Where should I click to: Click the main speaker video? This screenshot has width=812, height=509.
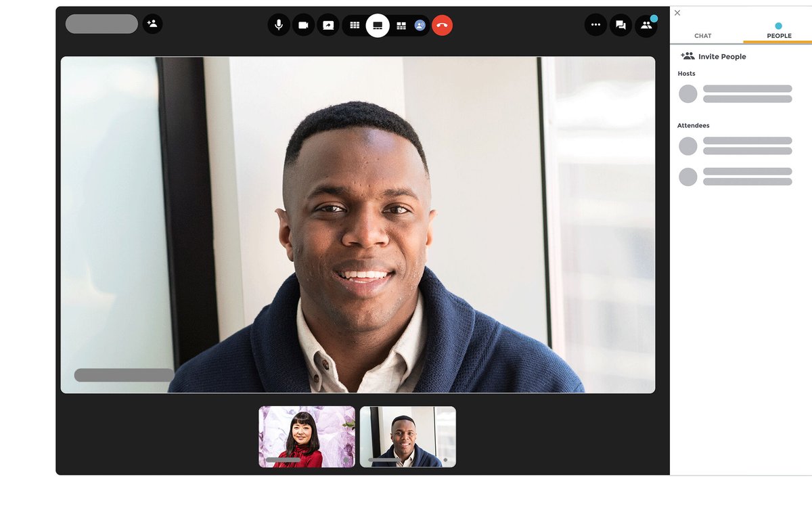(x=358, y=225)
